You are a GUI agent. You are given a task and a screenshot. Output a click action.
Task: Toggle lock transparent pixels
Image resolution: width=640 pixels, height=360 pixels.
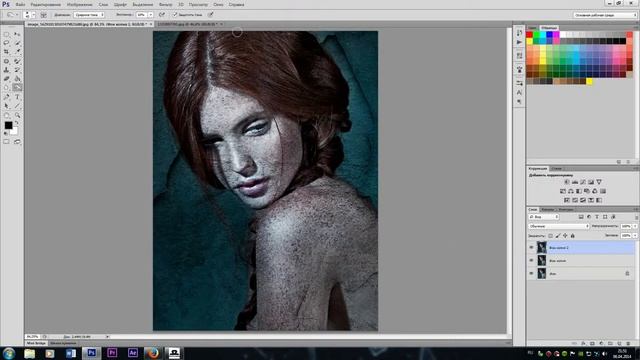[x=550, y=236]
